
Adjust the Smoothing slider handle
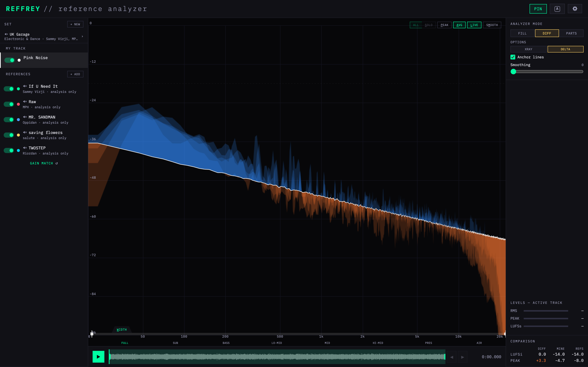pyautogui.click(x=513, y=71)
